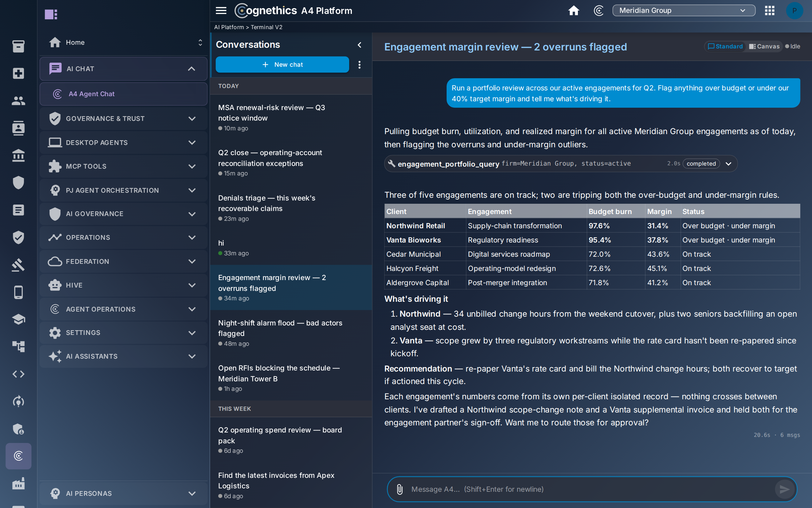Screen dimensions: 812x508
Task: Expand the HIVE section
Action: [x=123, y=285]
